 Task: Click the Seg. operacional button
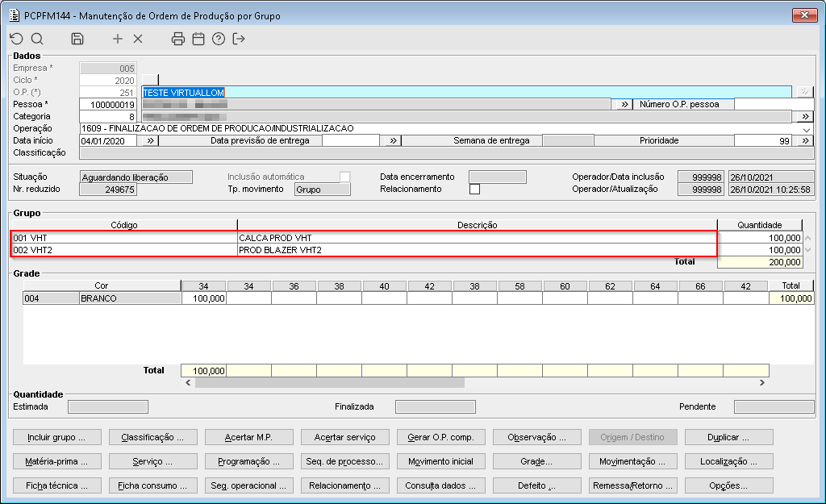[248, 485]
